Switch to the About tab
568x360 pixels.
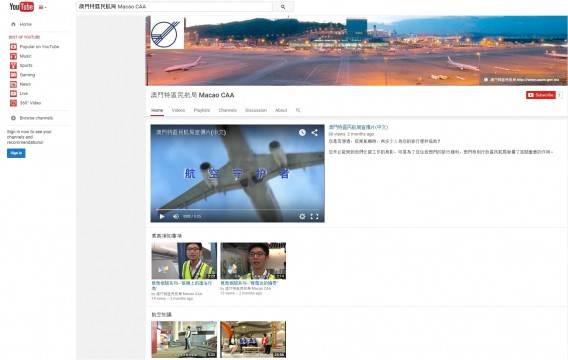281,110
